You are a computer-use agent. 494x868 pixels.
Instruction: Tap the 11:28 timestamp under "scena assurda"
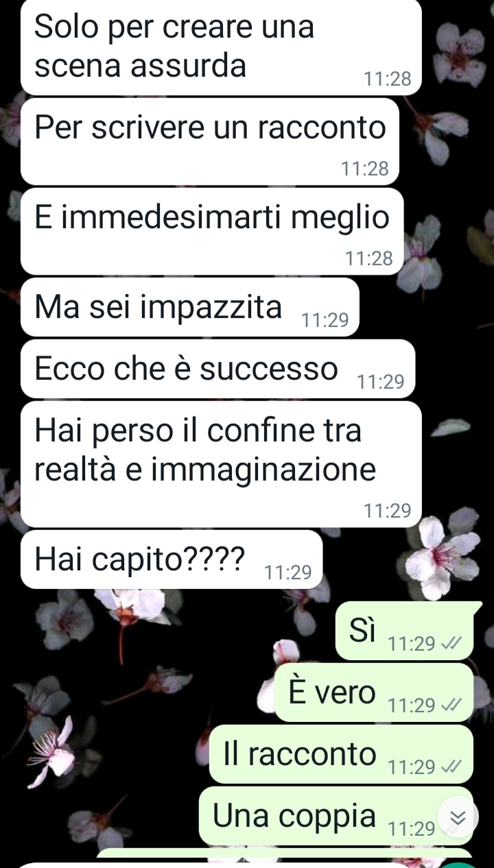coord(388,80)
